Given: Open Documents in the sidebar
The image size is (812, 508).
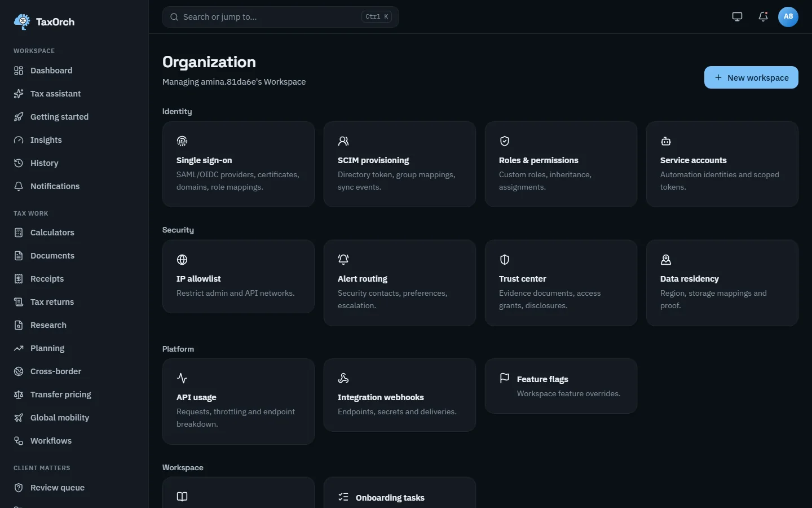Looking at the screenshot, I should (74, 256).
